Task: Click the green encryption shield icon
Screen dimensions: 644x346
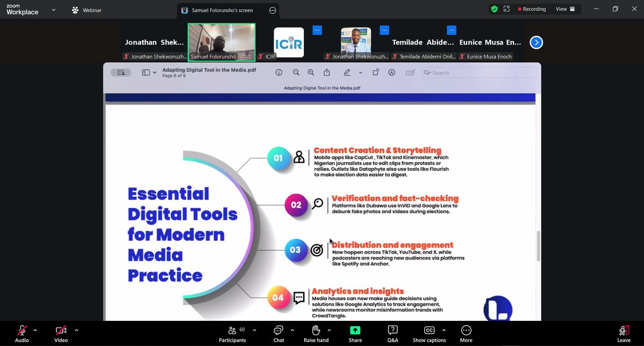Action: 494,9
